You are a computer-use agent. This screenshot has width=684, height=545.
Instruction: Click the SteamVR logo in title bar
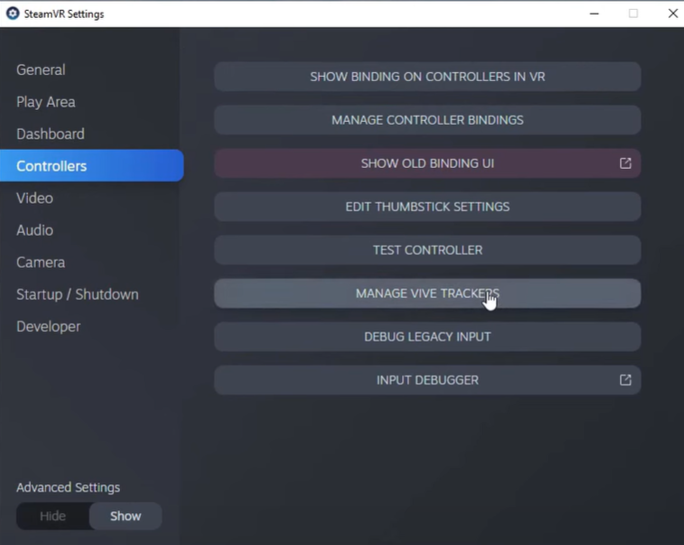(x=13, y=14)
